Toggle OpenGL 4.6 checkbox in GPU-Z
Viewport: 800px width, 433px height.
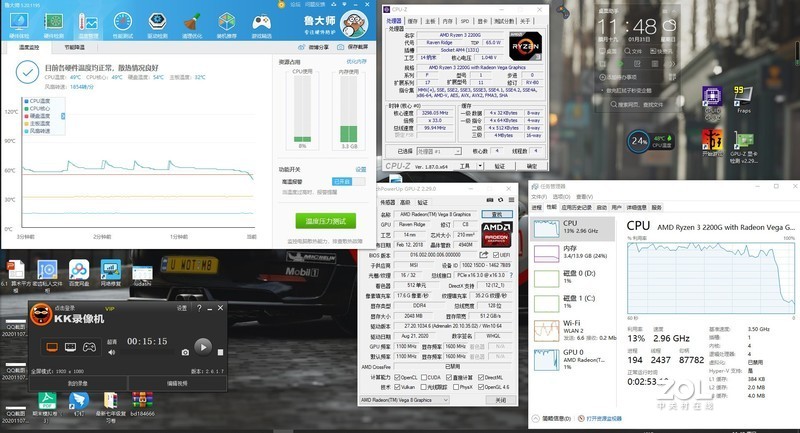point(481,387)
